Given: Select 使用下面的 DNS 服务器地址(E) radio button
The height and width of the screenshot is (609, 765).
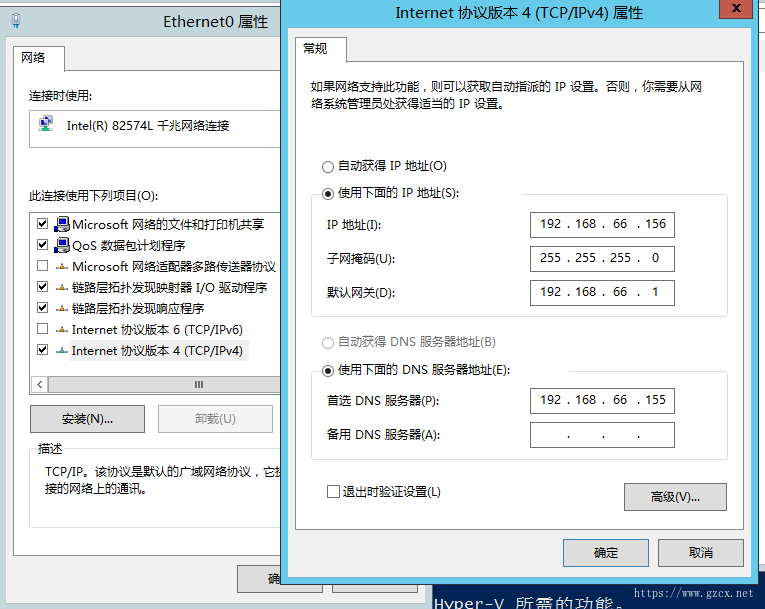Looking at the screenshot, I should (x=328, y=371).
